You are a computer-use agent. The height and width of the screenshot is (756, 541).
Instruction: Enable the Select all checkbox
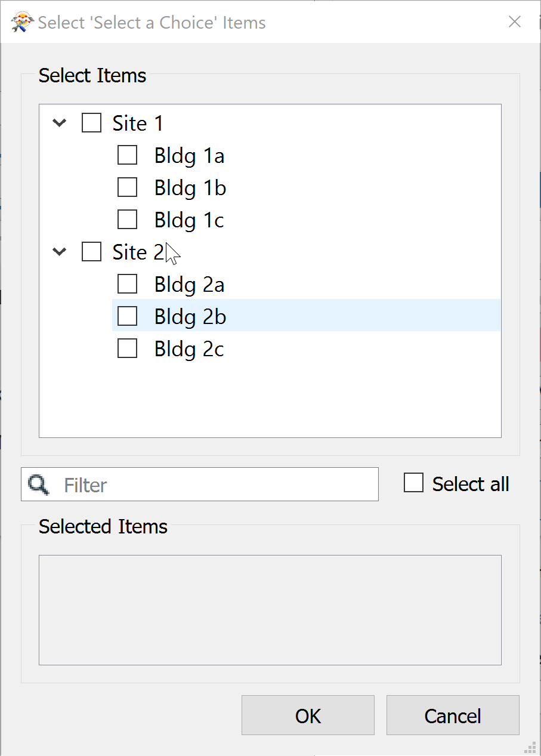coord(413,483)
